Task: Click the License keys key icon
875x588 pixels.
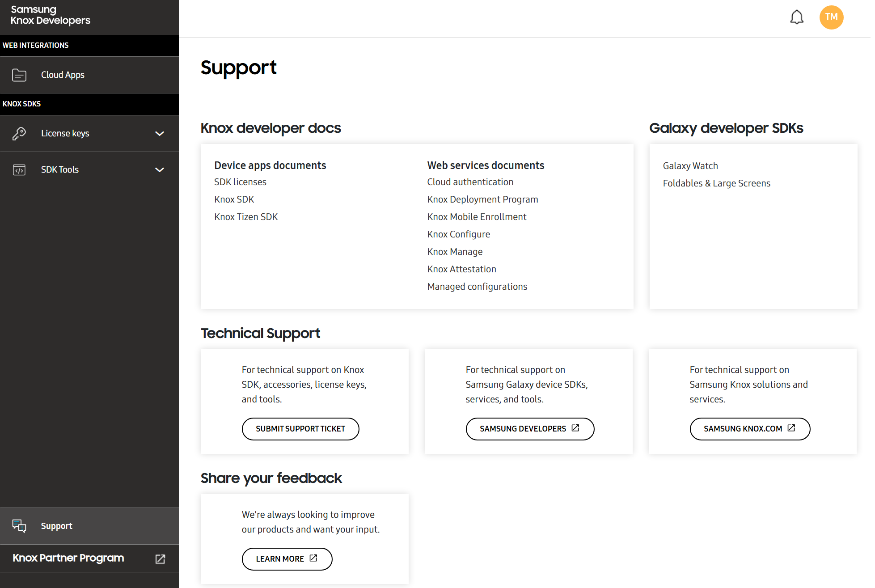Action: click(x=19, y=134)
